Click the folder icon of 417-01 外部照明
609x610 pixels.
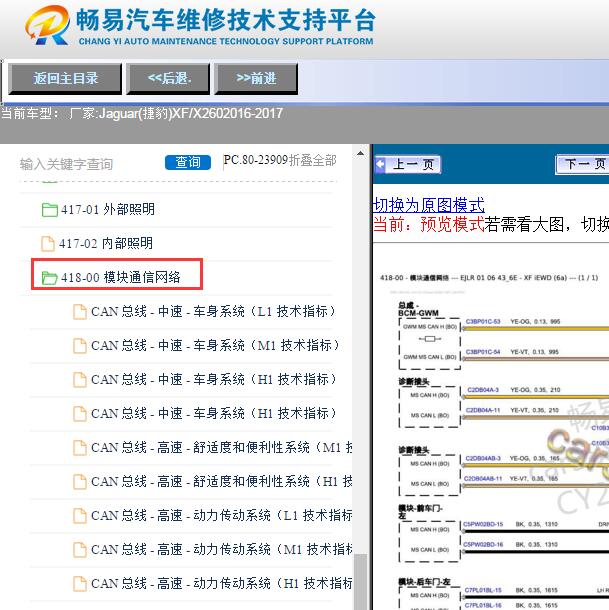(x=49, y=210)
